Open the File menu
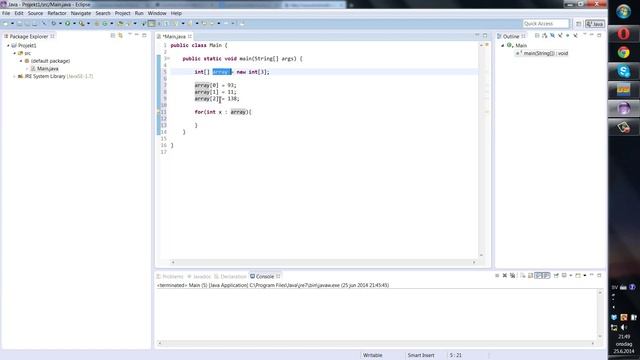 [x=6, y=13]
